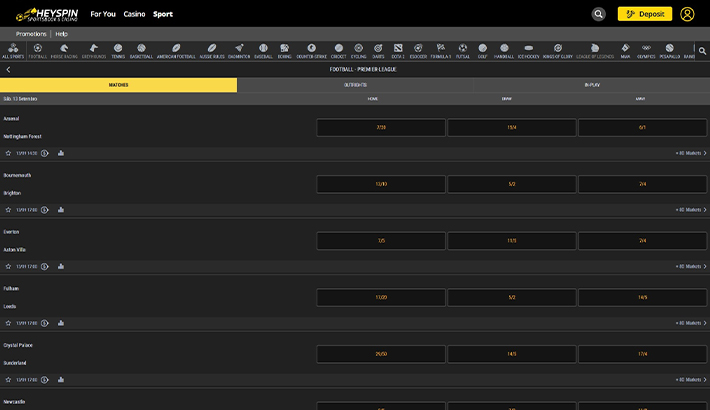Open the Promotions link
This screenshot has width=710, height=410.
click(31, 33)
